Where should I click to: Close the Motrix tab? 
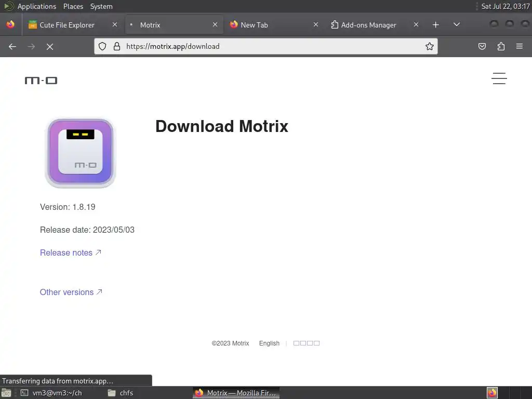[x=215, y=25]
